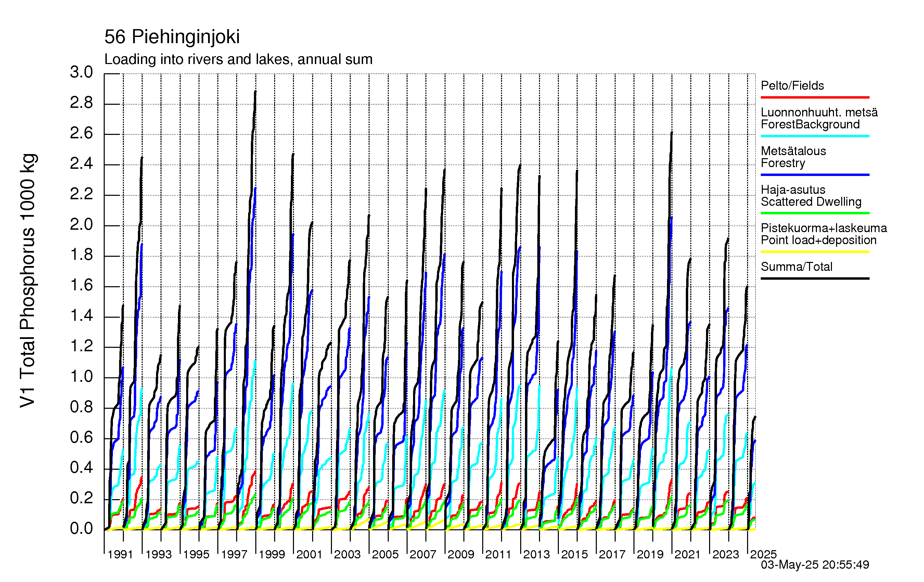Click the x-axis year 2015
924x582 pixels.
pos(575,554)
